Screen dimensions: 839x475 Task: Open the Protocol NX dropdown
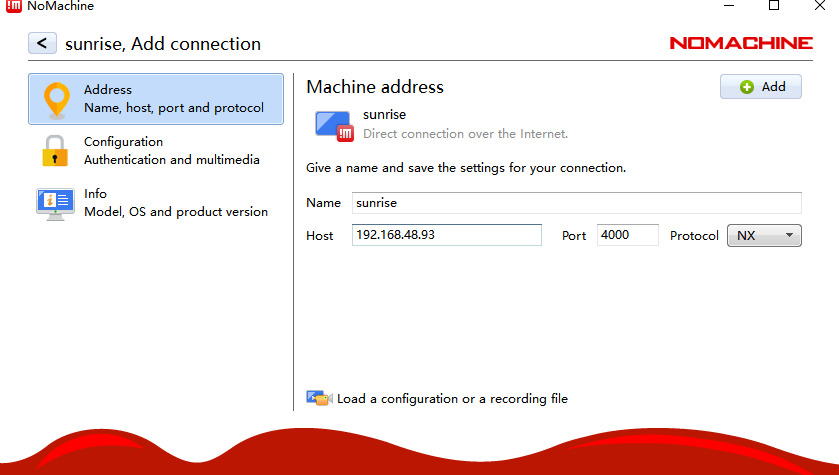tap(764, 235)
